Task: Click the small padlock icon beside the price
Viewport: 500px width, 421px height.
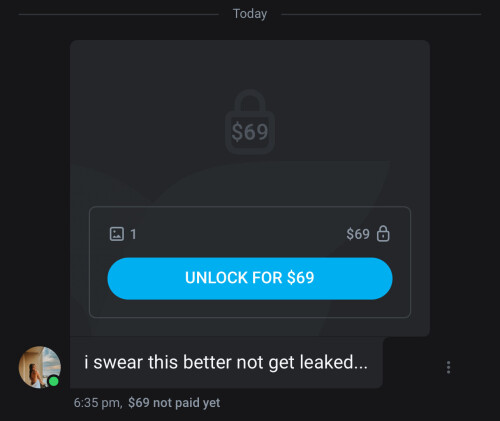Action: [383, 233]
